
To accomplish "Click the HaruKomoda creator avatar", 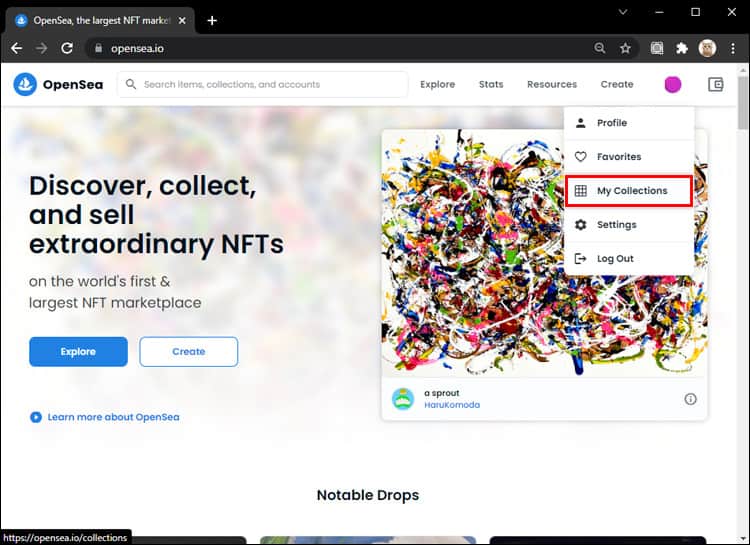I will coord(403,399).
